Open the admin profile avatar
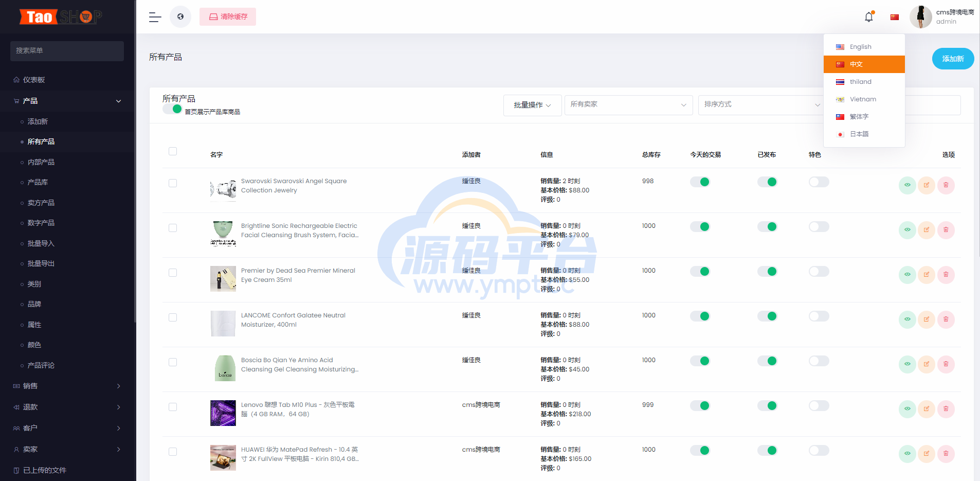The width and height of the screenshot is (980, 481). click(x=921, y=16)
